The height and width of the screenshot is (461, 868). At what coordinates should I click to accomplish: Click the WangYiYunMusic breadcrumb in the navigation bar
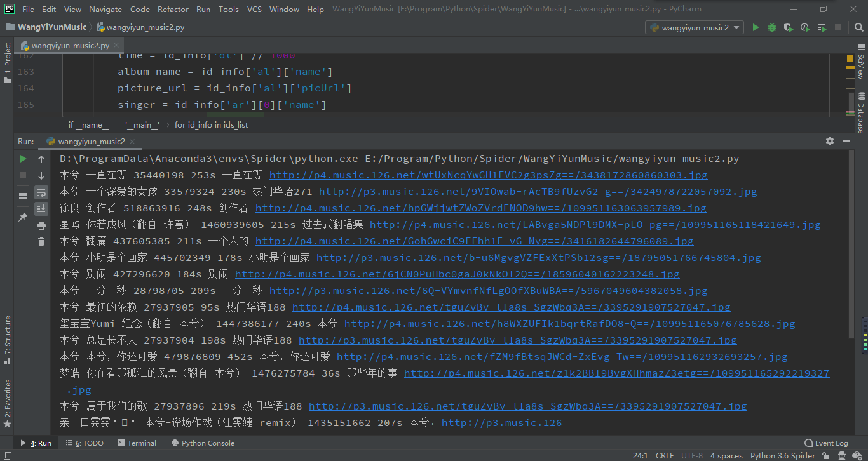coord(46,27)
